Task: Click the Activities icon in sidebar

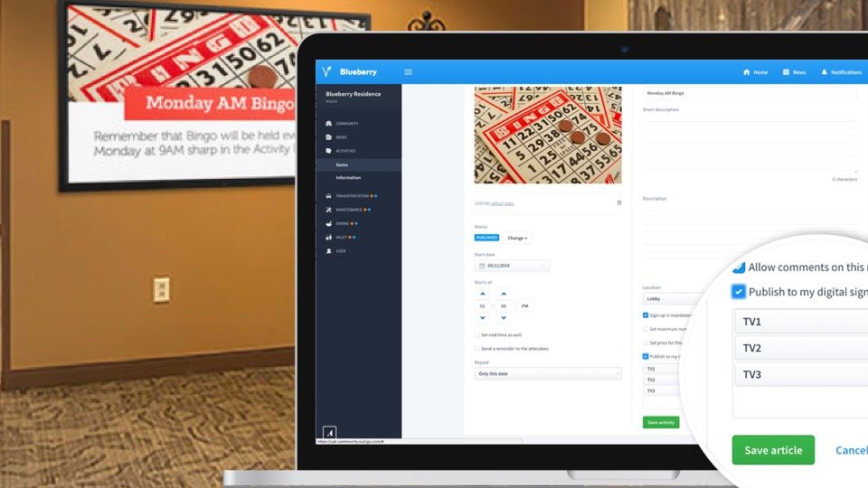Action: pyautogui.click(x=329, y=151)
